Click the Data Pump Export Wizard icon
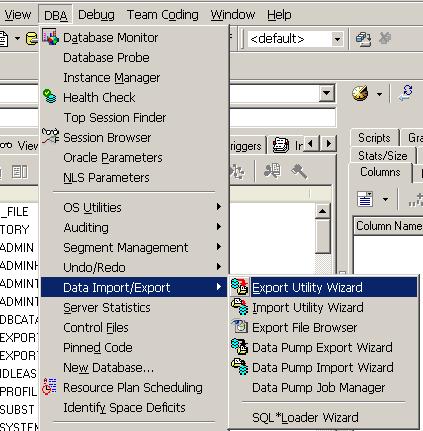The width and height of the screenshot is (423, 431). pos(240,347)
